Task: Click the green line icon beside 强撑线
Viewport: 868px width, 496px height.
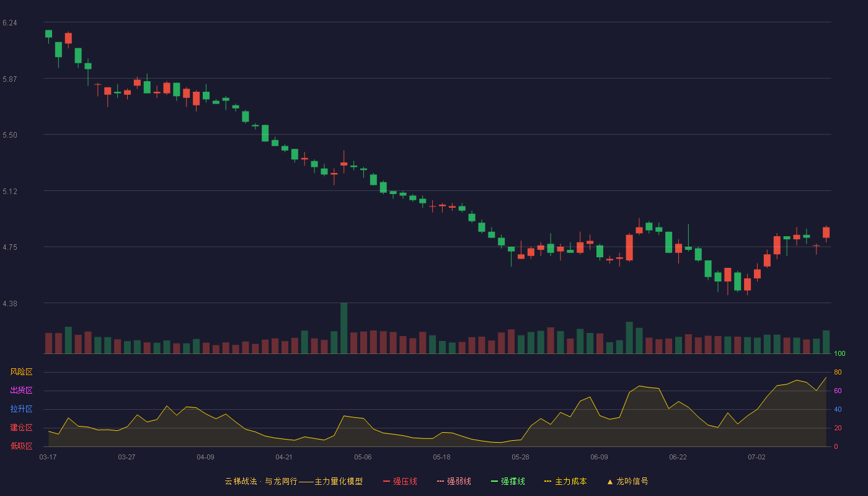Action: [x=494, y=481]
